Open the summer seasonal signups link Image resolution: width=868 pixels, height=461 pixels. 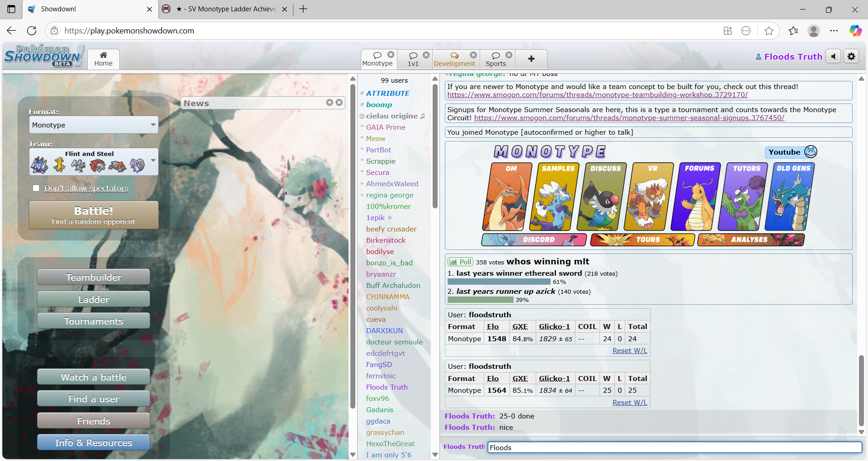[x=629, y=118]
